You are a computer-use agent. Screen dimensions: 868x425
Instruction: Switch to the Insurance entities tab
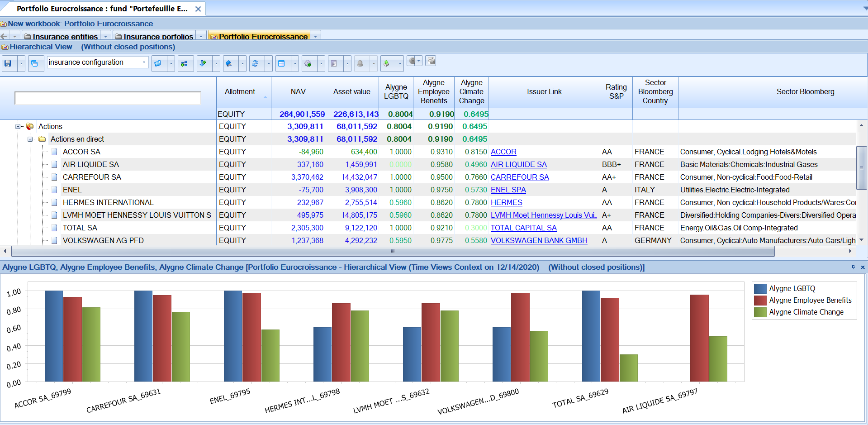pos(61,36)
